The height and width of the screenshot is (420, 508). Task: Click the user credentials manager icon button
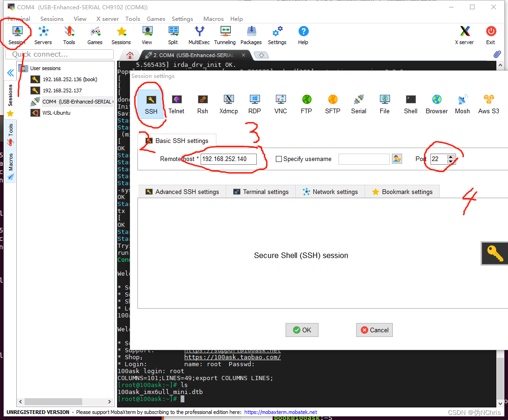pos(397,159)
